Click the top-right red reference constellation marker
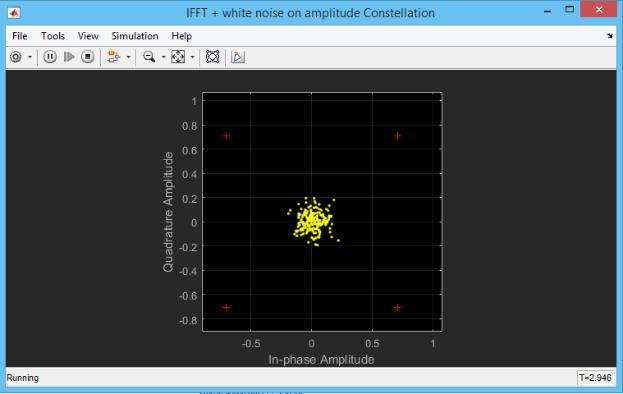 coord(397,136)
